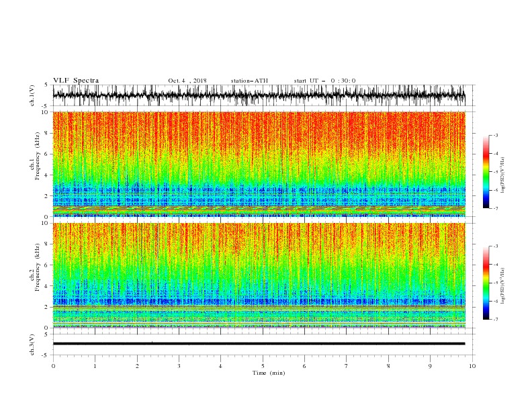Click time axis tick label "5"
532x411 pixels.
[x=263, y=366]
